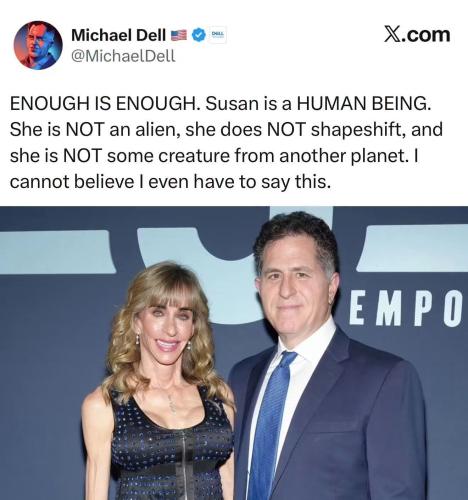Click the woman's drop earring in the photo
The width and height of the screenshot is (468, 500).
click(137, 340)
